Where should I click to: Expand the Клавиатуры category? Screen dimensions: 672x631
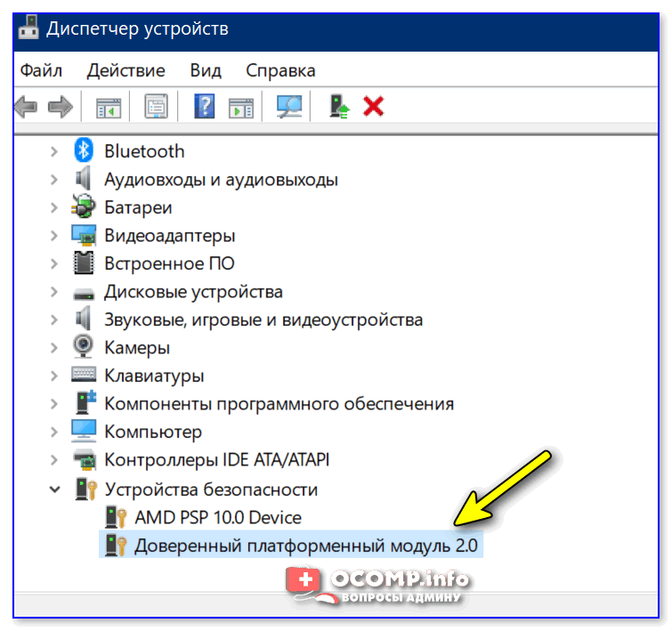click(54, 376)
